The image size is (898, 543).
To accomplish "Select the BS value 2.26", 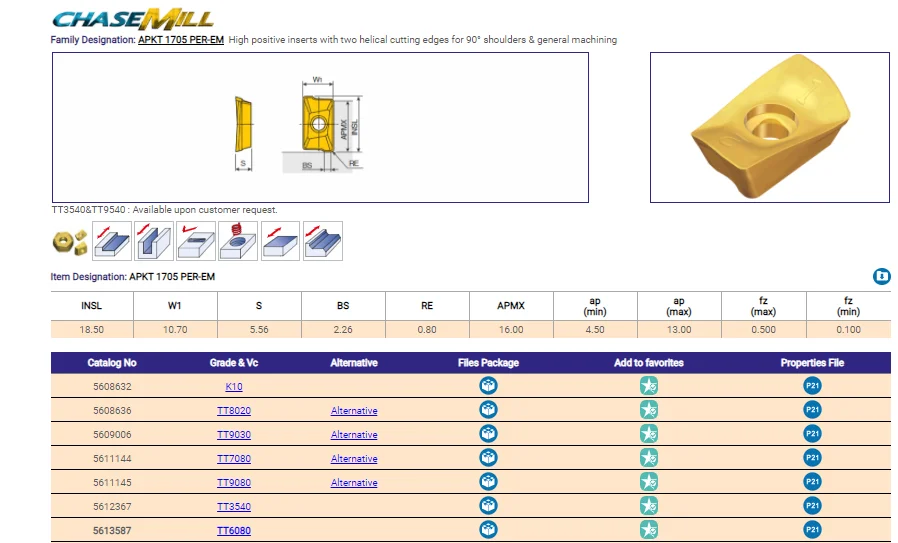I will coord(343,330).
